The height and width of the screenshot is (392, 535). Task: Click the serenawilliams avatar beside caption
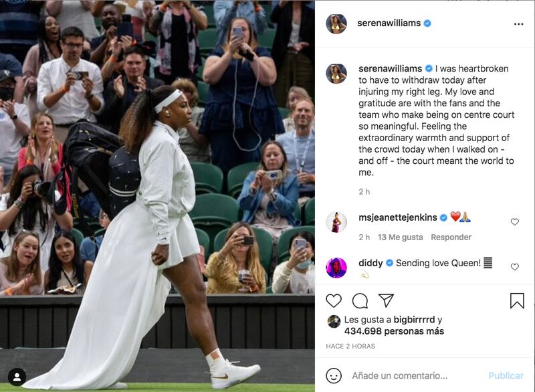coord(336,74)
